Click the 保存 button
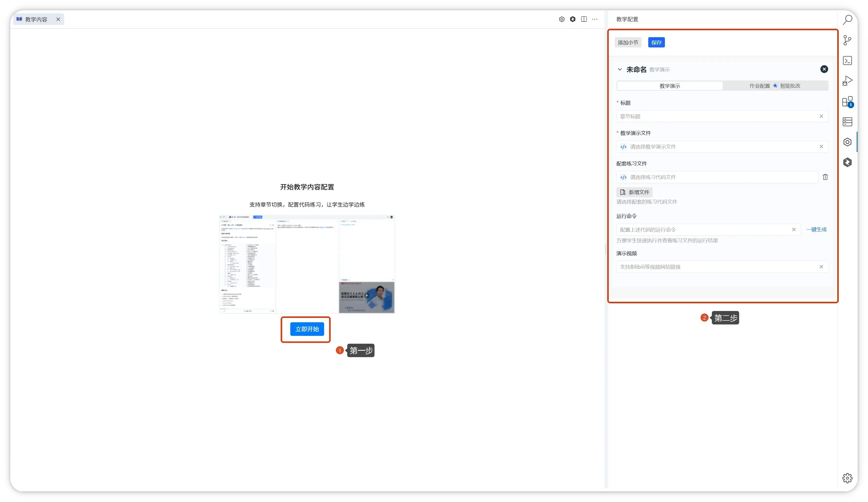Screen dimensions: 868x502 (x=656, y=43)
